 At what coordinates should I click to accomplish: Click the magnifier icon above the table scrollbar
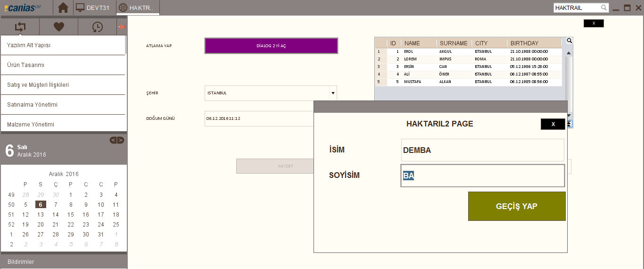tap(569, 41)
